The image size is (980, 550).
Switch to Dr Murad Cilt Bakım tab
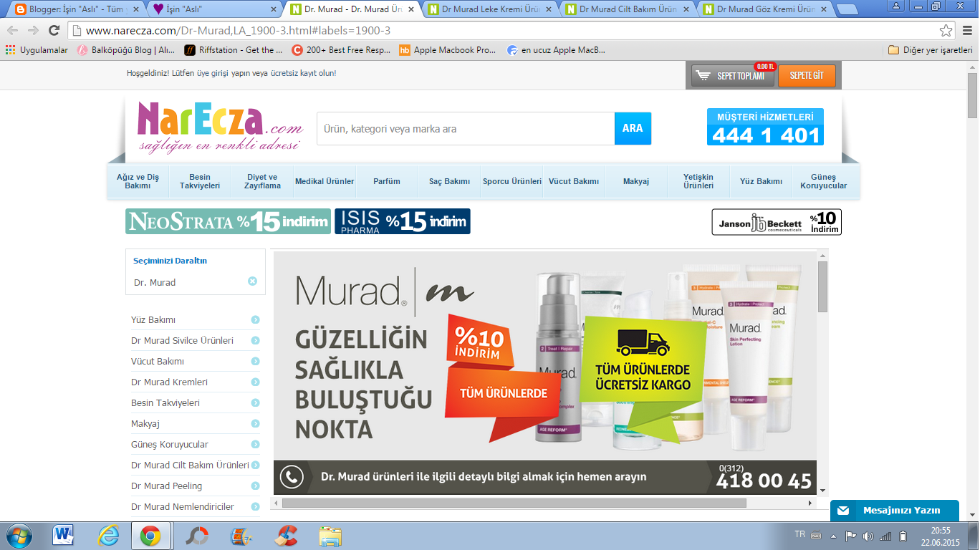click(x=625, y=9)
